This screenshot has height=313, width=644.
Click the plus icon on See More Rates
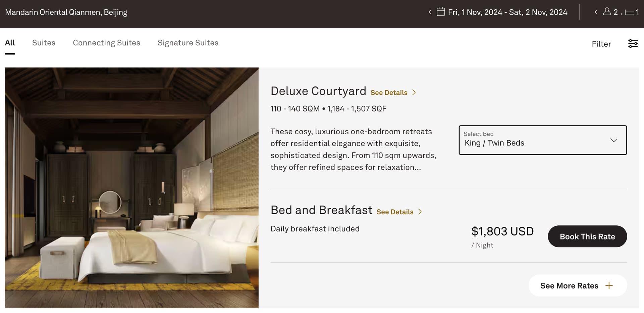(609, 285)
